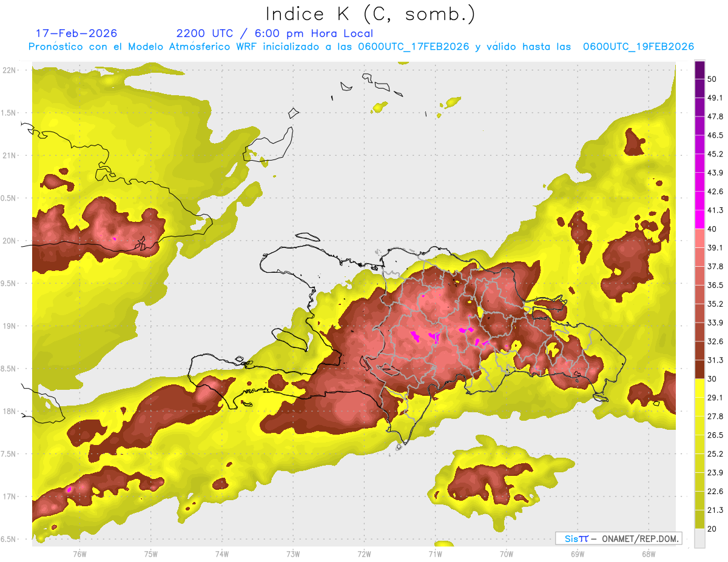Click the legend value '30'

coord(712,378)
